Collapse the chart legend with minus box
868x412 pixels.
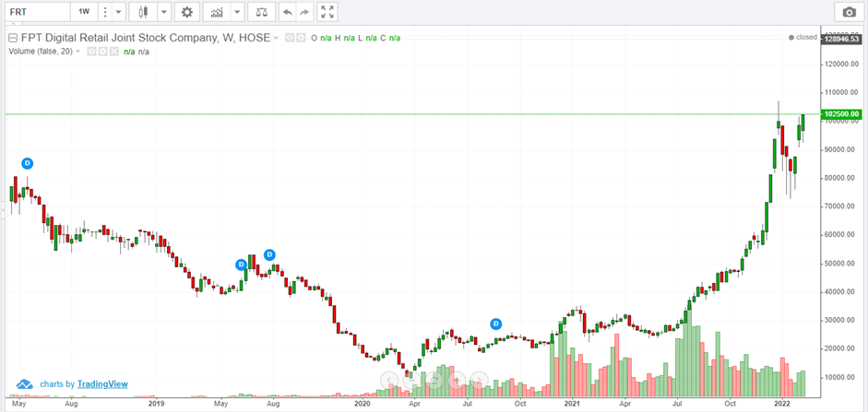coord(13,38)
